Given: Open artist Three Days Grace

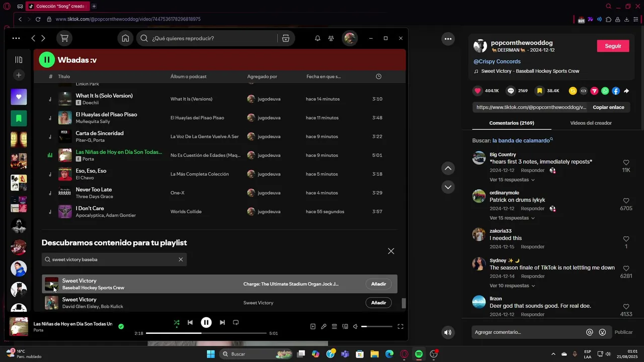Looking at the screenshot, I should [x=94, y=197].
